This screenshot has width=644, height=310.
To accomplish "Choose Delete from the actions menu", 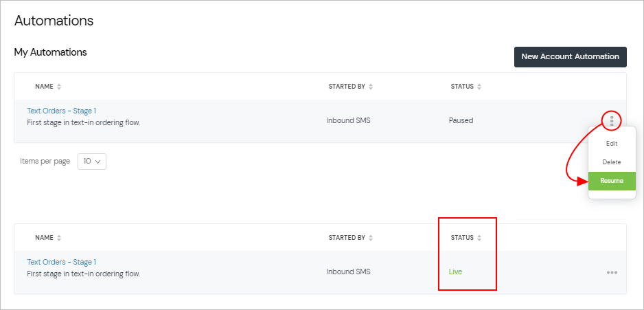I will (612, 162).
